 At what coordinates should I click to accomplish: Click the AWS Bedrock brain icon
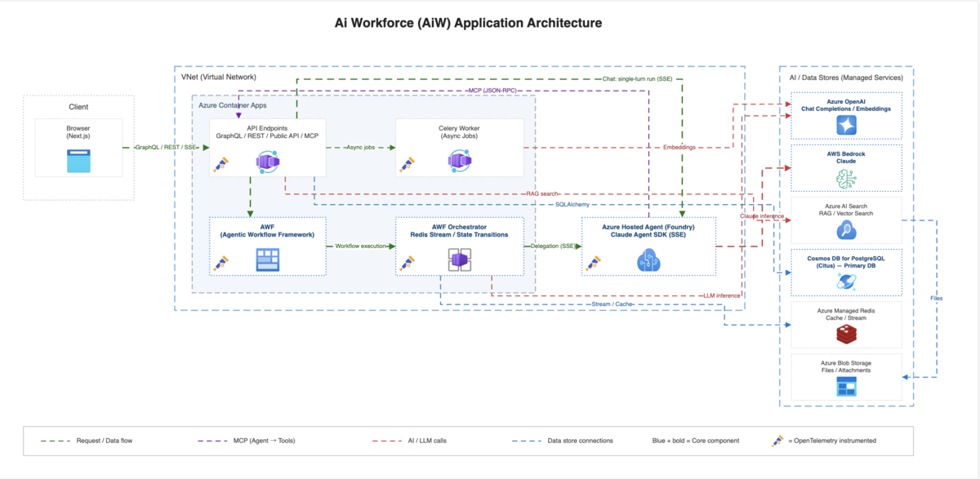[x=846, y=177]
